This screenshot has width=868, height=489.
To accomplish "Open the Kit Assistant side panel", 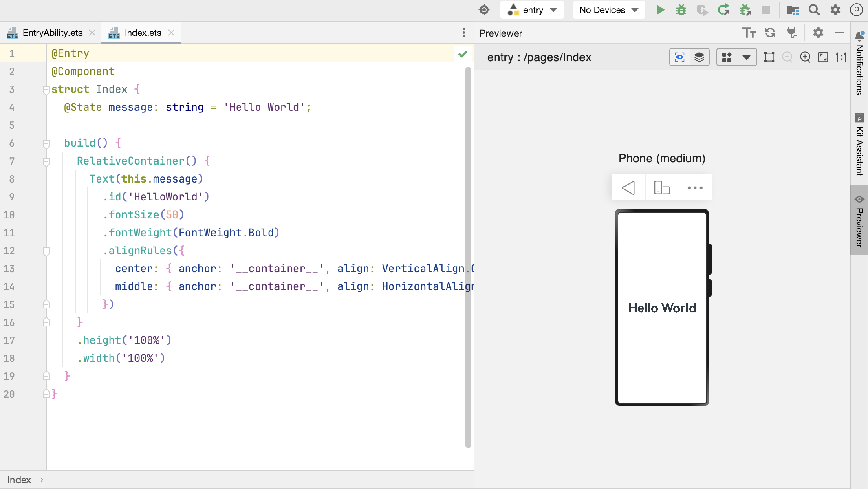I will click(859, 145).
